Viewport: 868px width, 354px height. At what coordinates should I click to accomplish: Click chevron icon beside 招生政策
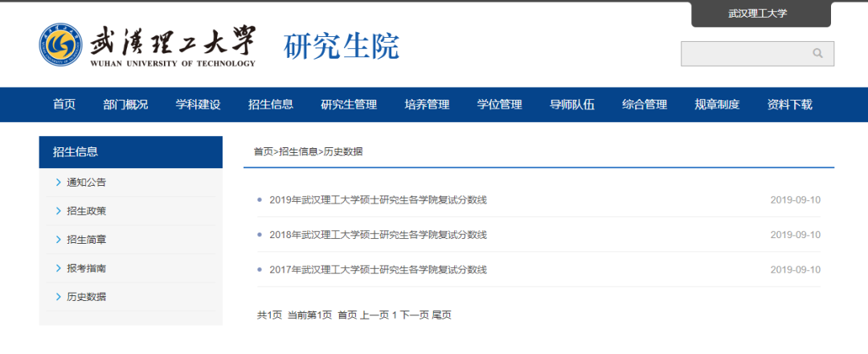coord(59,211)
